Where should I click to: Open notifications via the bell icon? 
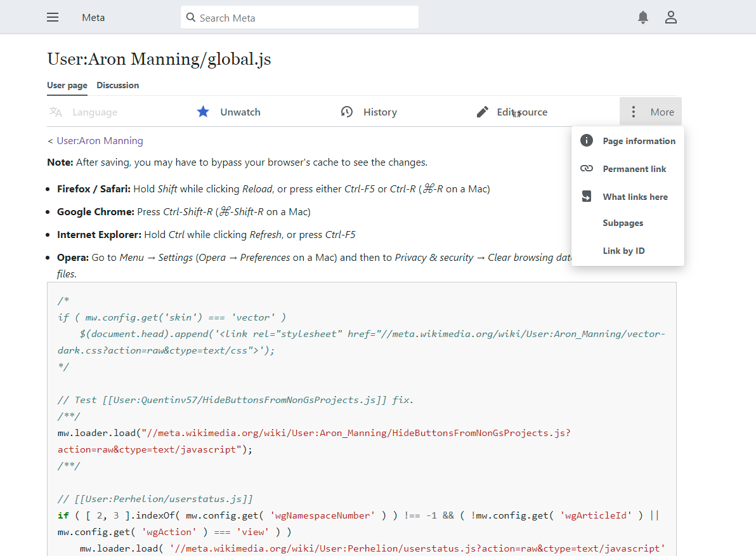(x=642, y=17)
